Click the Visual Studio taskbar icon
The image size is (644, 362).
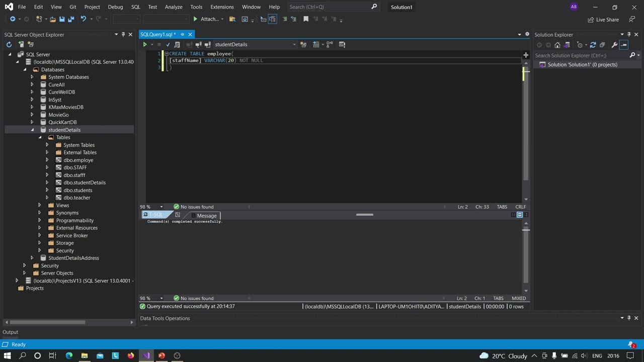coord(146,355)
